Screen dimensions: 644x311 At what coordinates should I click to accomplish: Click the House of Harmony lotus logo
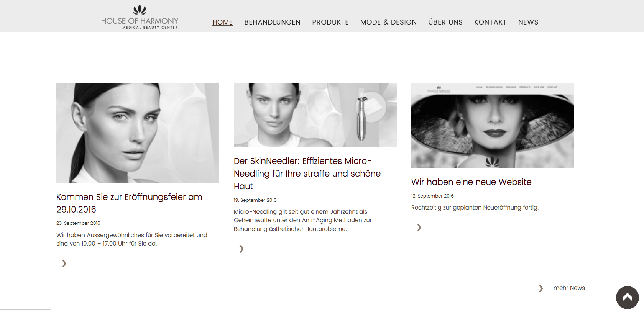(x=140, y=17)
